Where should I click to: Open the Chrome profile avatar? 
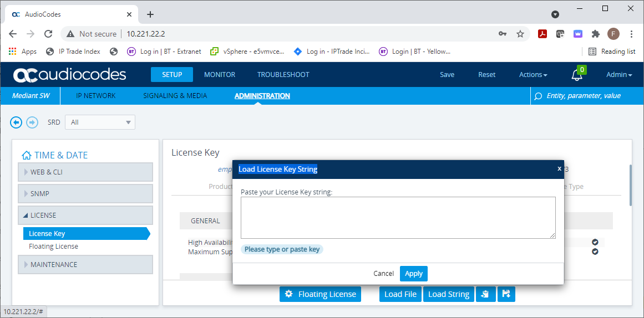[613, 34]
